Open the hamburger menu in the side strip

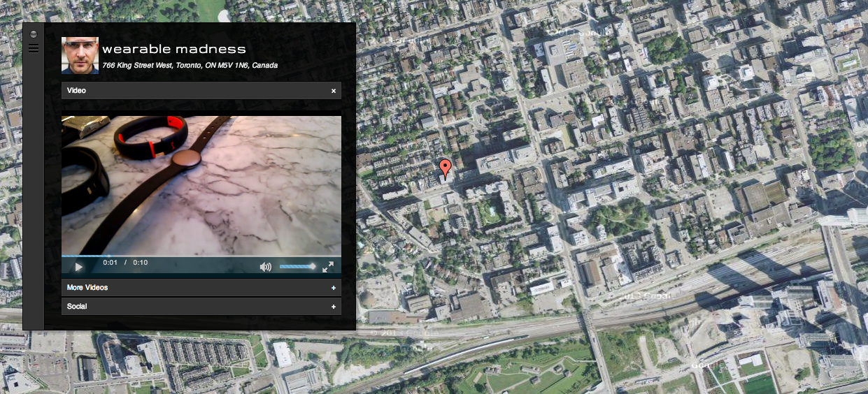coord(34,48)
